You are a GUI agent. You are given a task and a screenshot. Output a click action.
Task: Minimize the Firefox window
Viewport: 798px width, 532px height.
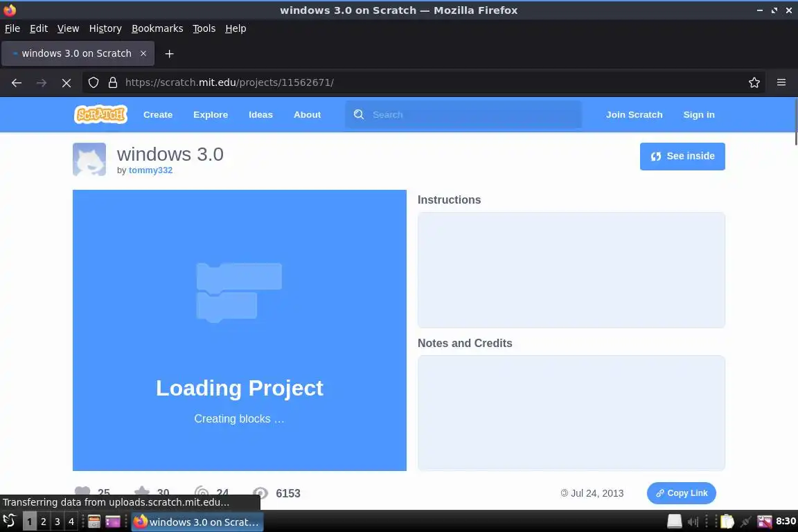pyautogui.click(x=760, y=10)
